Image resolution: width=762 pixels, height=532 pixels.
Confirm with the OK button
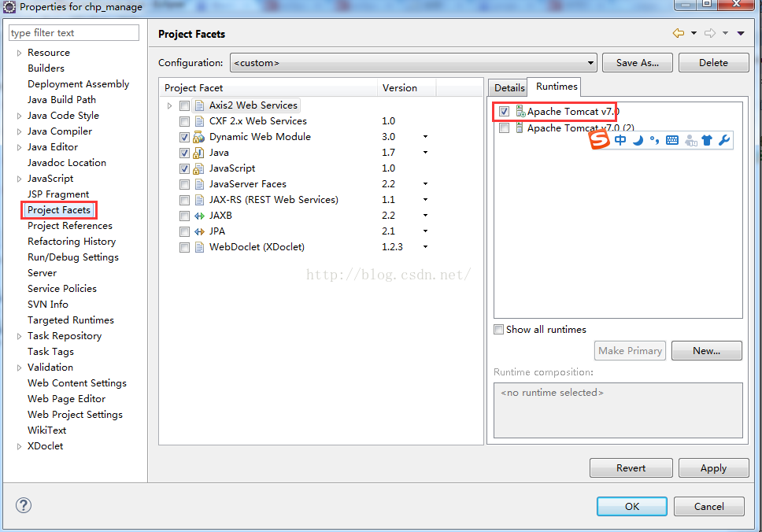coord(632,506)
